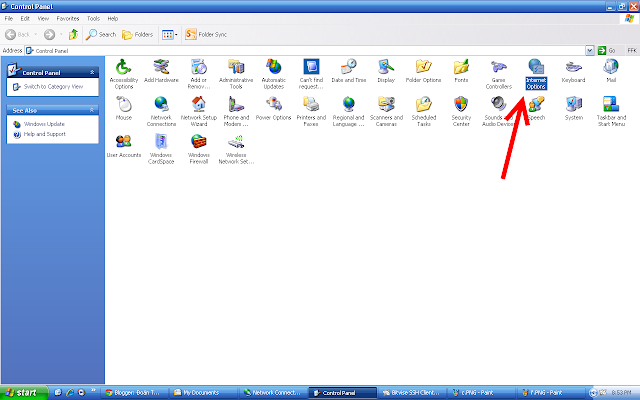This screenshot has width=640, height=400.
Task: Open the Add Hardware applet
Action: (x=161, y=71)
